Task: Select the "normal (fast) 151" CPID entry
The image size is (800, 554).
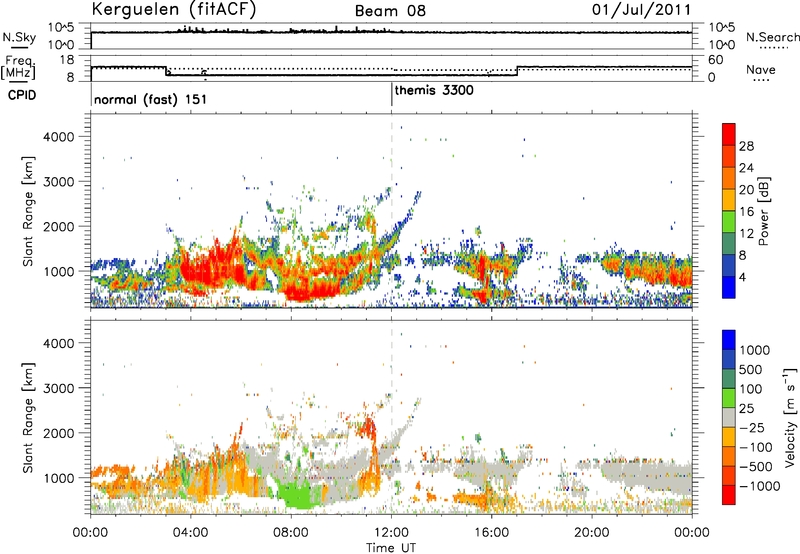Action: click(x=151, y=99)
